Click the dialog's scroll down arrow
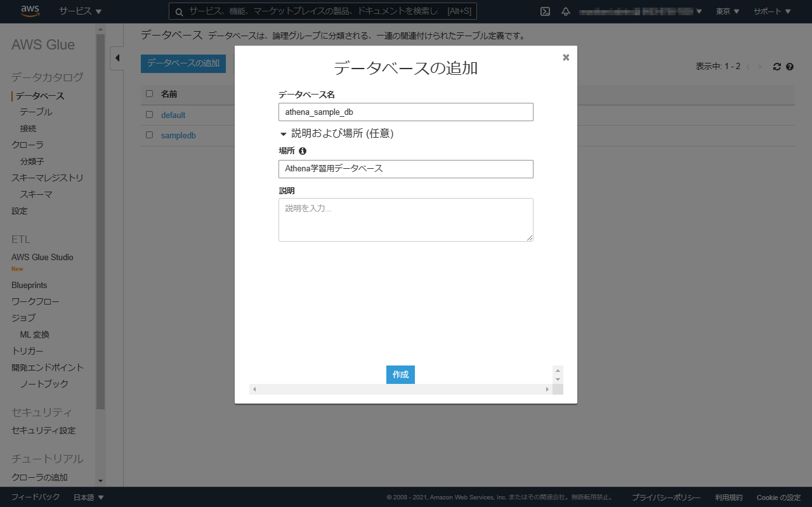This screenshot has width=812, height=507. point(558,379)
